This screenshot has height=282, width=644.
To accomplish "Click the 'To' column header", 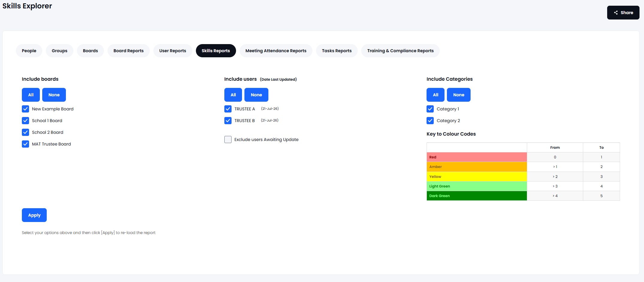I will click(x=601, y=148).
